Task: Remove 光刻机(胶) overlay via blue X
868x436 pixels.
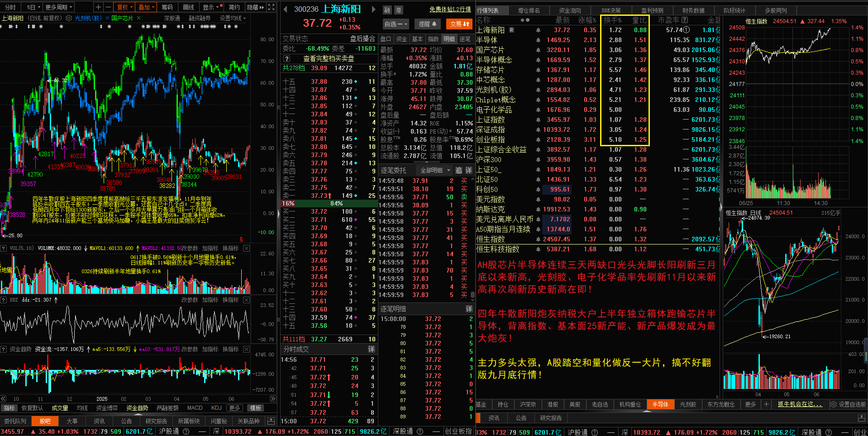Action: 107,18
